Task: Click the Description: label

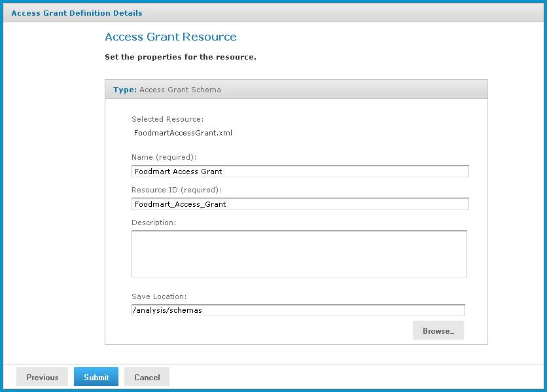Action: click(x=154, y=223)
